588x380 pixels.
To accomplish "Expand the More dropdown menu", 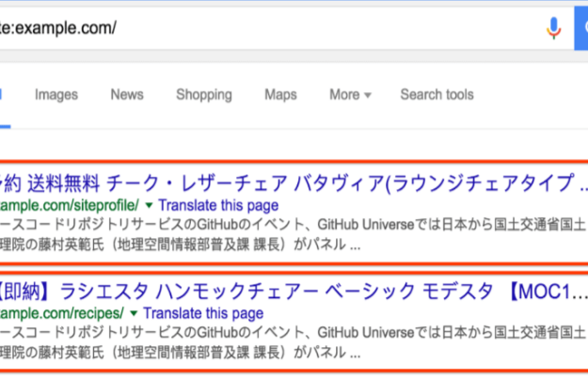I will coord(350,94).
